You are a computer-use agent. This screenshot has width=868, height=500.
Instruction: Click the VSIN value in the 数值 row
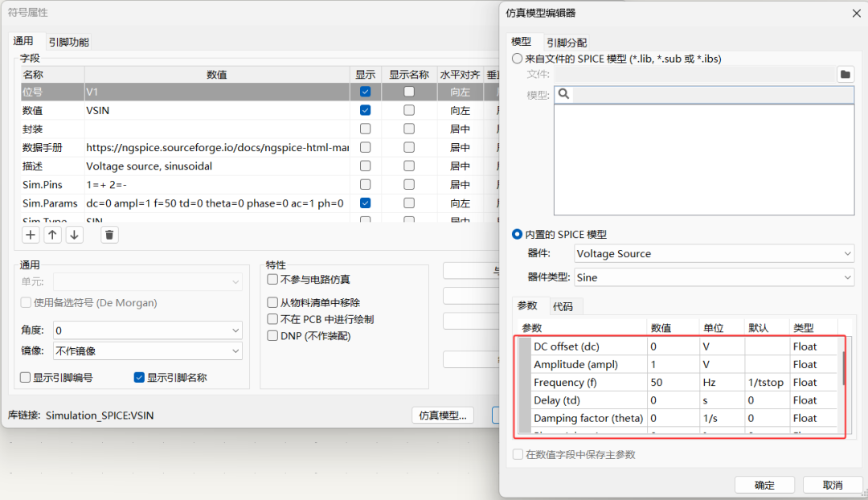point(217,110)
